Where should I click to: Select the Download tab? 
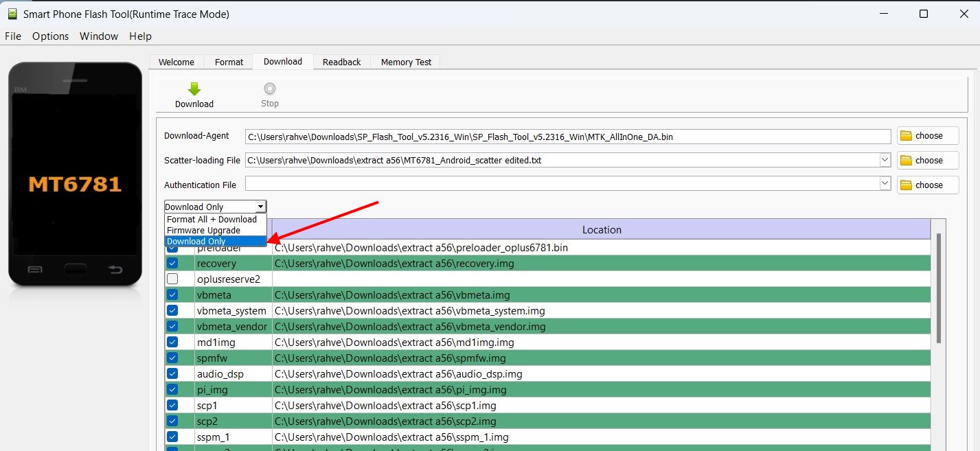point(283,61)
